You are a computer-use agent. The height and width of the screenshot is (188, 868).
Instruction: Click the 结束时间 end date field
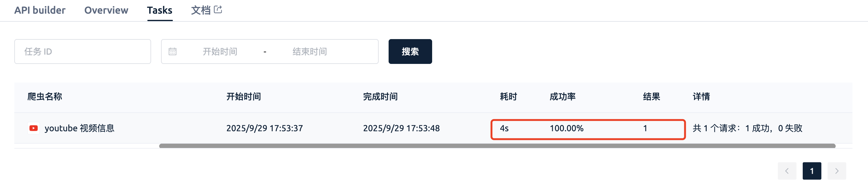[310, 51]
